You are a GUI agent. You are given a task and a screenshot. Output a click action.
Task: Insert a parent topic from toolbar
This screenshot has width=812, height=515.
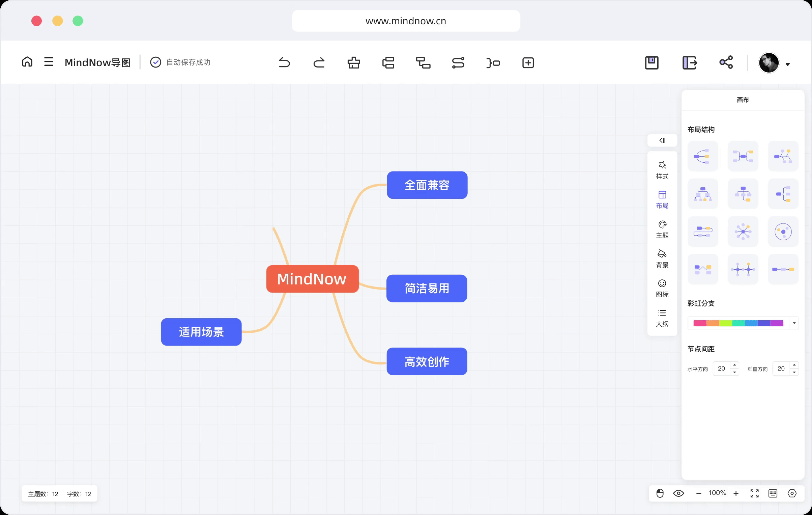point(354,63)
